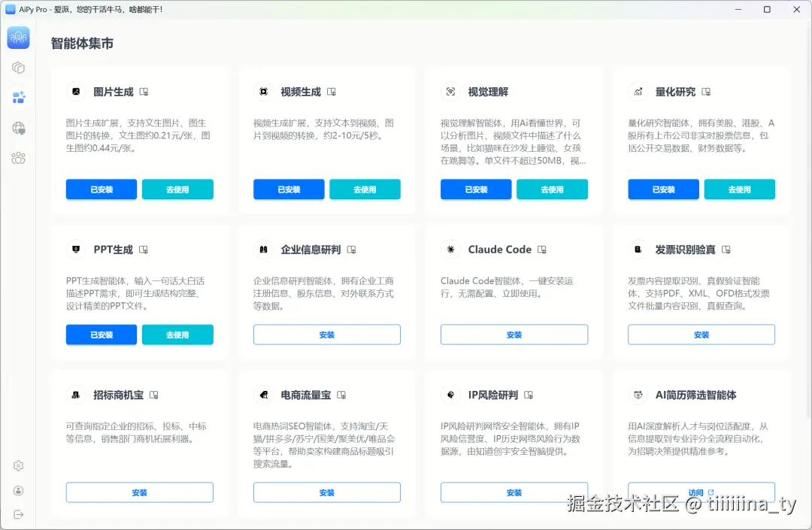Open settings gear in sidebar
Image resolution: width=812 pixels, height=530 pixels.
tap(18, 466)
